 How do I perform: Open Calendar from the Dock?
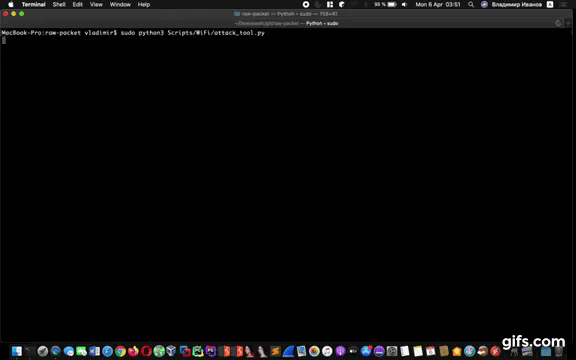coord(431,351)
